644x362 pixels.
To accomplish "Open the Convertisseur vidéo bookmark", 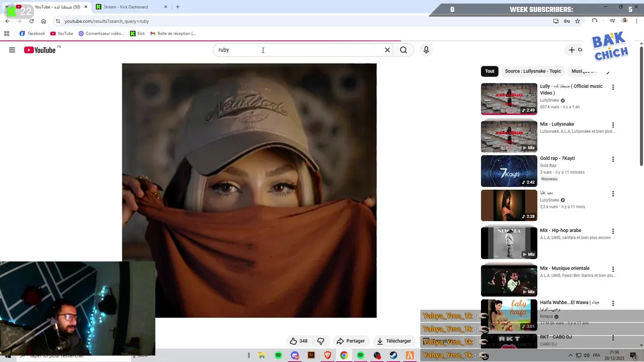I will [101, 34].
